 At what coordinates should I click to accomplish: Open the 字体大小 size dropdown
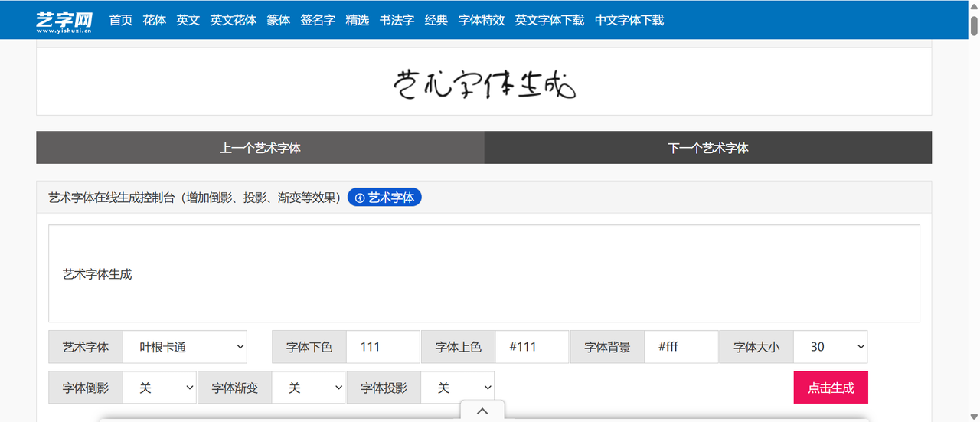pyautogui.click(x=830, y=347)
